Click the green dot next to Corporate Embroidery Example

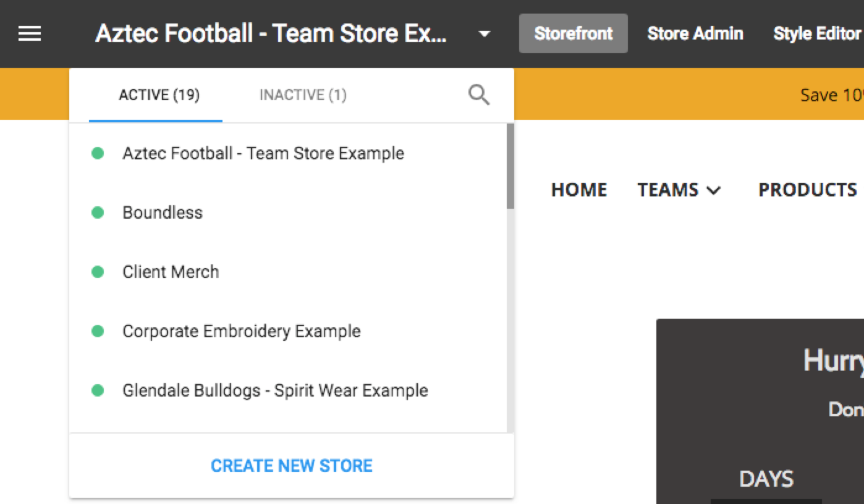pos(98,331)
